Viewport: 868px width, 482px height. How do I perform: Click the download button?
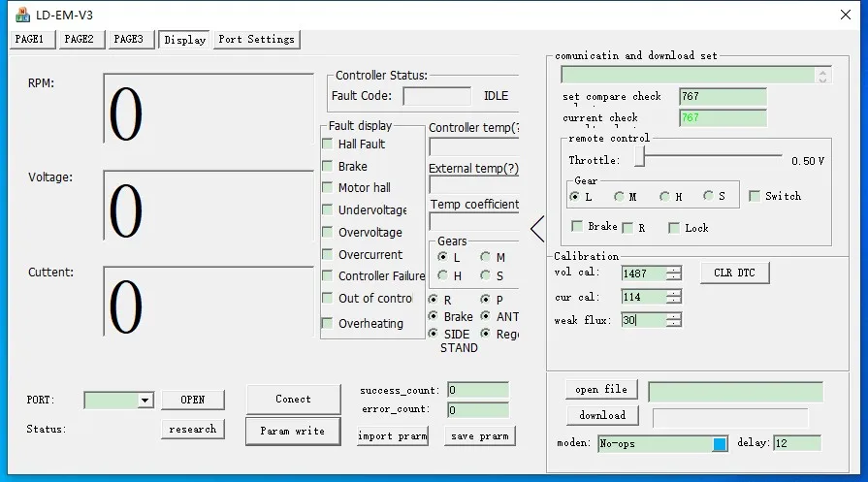coord(602,416)
